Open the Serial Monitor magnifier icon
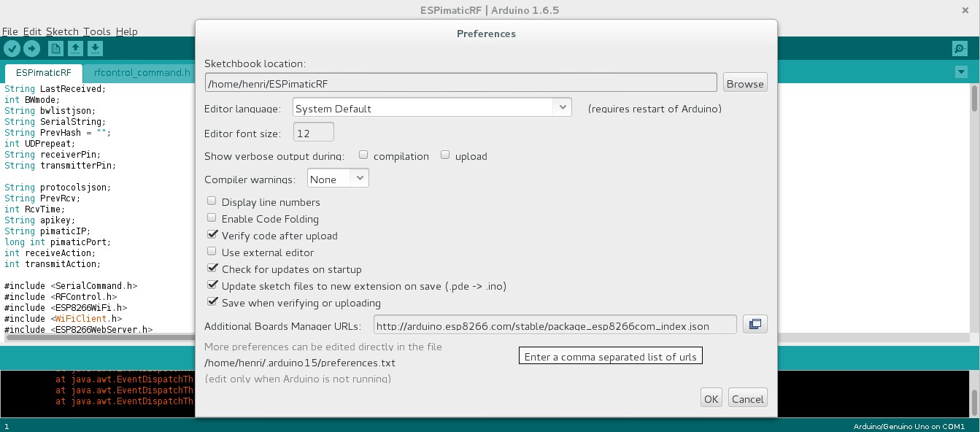Viewport: 980px width, 432px height. tap(960, 49)
